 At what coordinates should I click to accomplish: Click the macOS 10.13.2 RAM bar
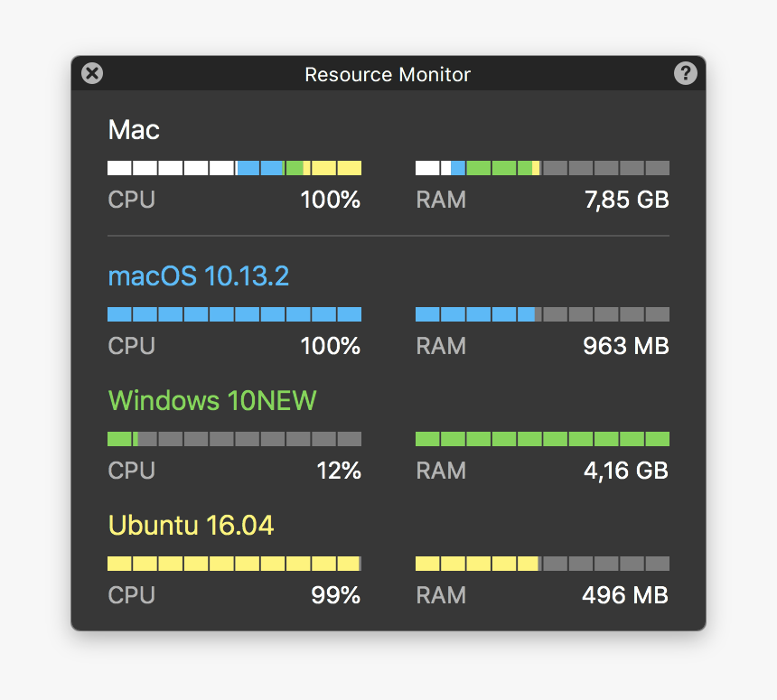tap(543, 314)
